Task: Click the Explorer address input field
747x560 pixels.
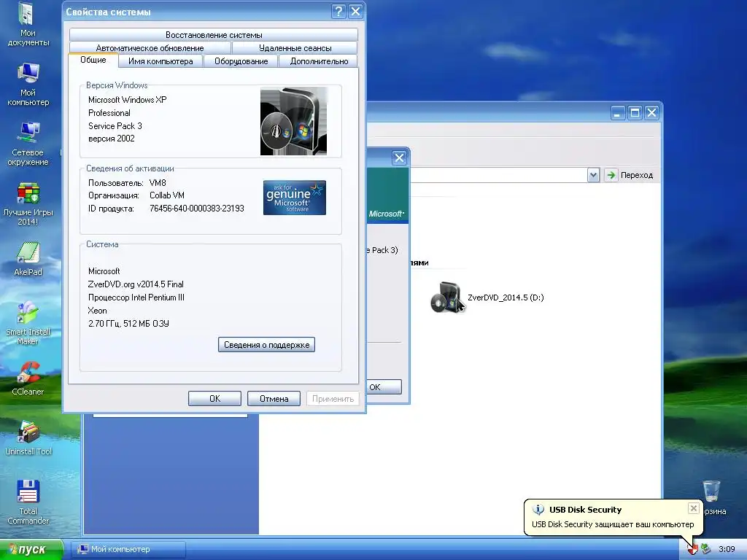Action: (498, 175)
